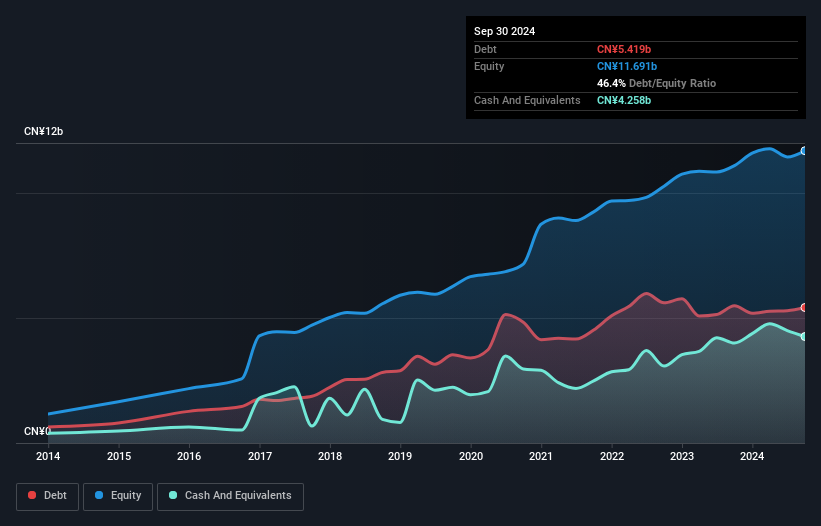Click the blue dot in Equity legend
821x526 pixels.
[99, 495]
